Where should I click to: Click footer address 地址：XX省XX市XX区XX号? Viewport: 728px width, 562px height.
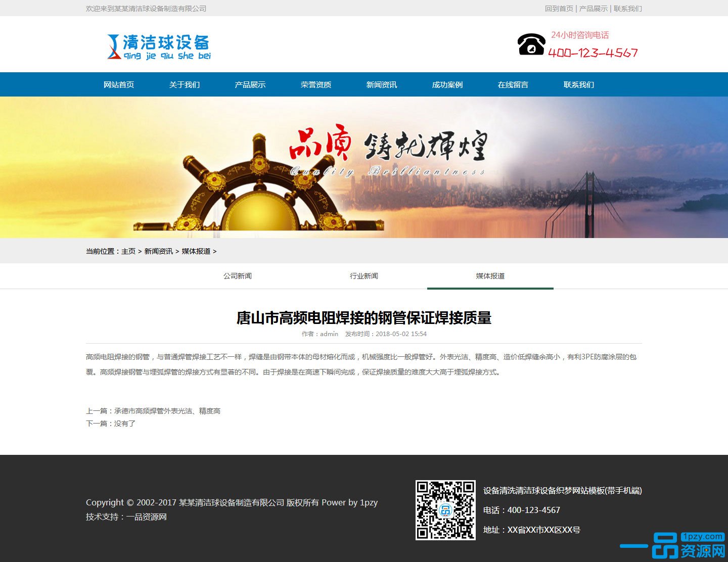pos(532,530)
